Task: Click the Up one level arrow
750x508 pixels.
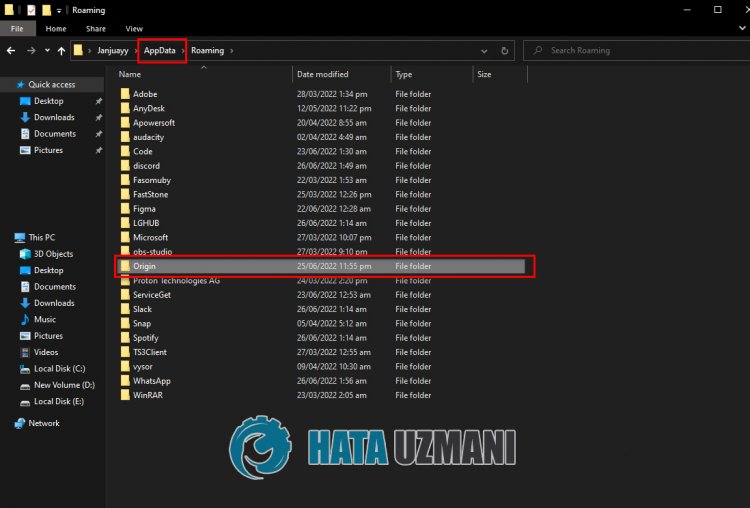Action: tap(62, 50)
